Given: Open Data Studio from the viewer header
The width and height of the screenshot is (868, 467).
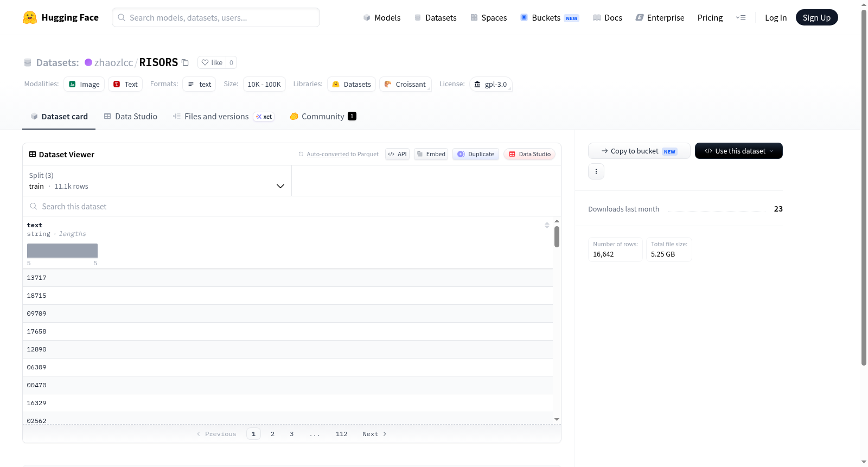Looking at the screenshot, I should point(529,154).
